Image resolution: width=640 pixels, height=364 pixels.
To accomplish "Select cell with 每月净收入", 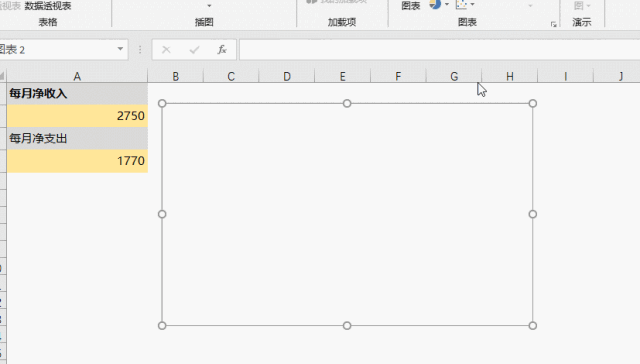I will point(77,93).
